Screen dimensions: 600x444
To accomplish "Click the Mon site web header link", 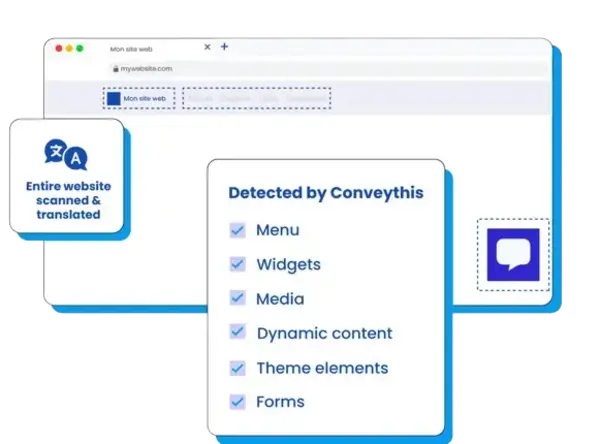I will [145, 99].
